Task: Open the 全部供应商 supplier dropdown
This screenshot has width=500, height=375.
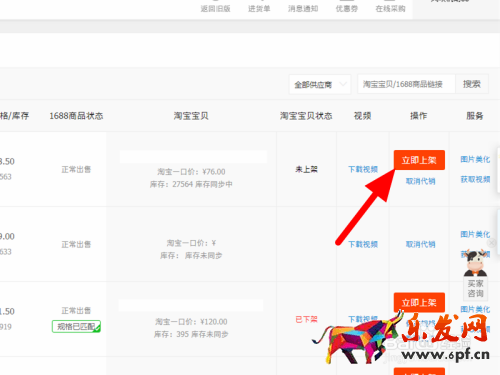Action: [320, 84]
